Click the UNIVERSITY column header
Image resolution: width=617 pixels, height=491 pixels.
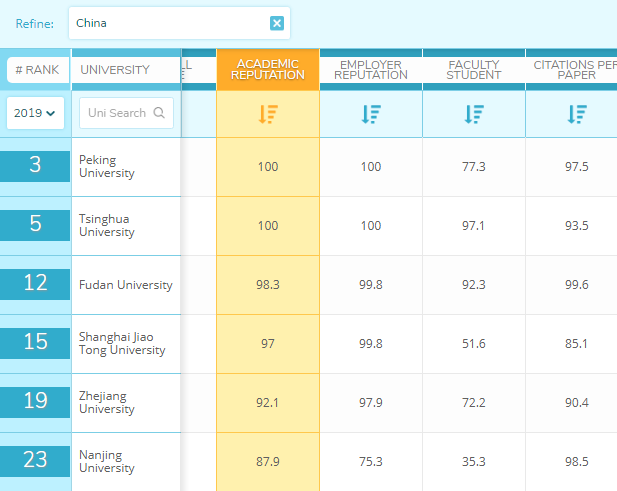126,70
